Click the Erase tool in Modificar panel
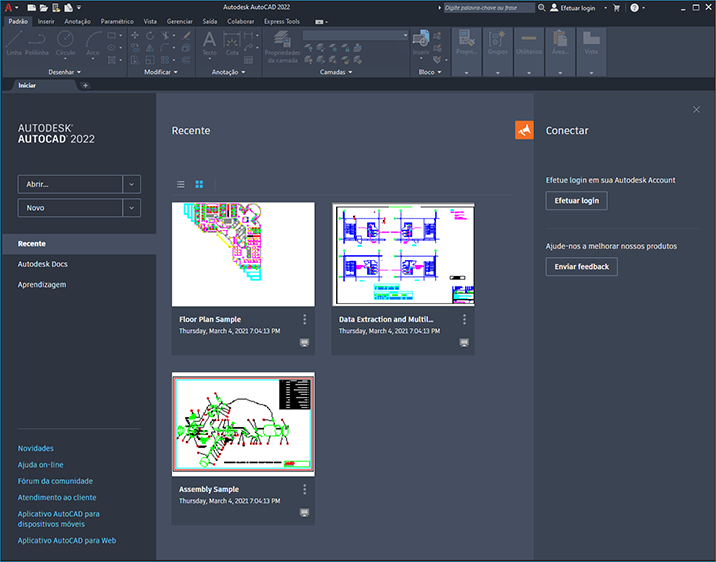Viewport: 716px width, 562px height. (x=186, y=35)
